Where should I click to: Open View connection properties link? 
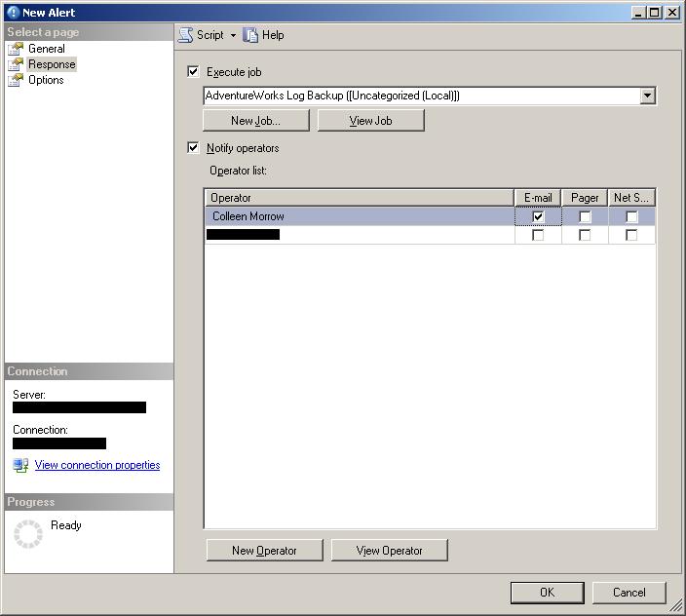tap(97, 465)
